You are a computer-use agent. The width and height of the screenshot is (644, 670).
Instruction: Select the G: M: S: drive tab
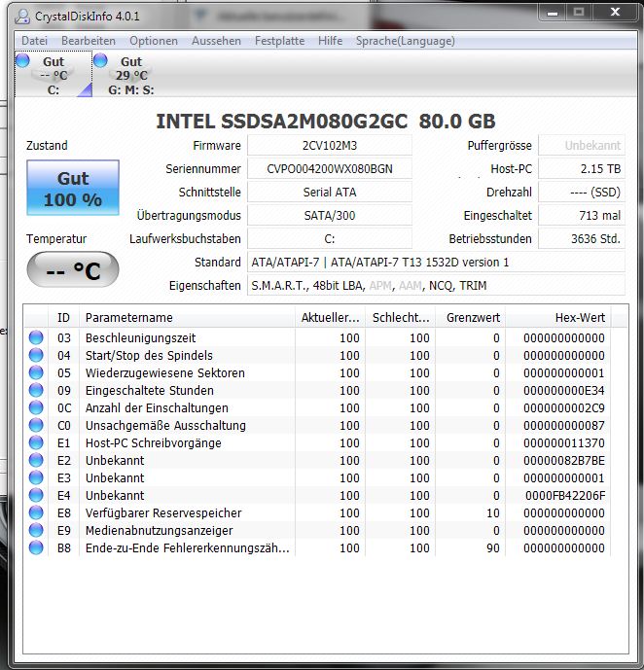point(130,75)
